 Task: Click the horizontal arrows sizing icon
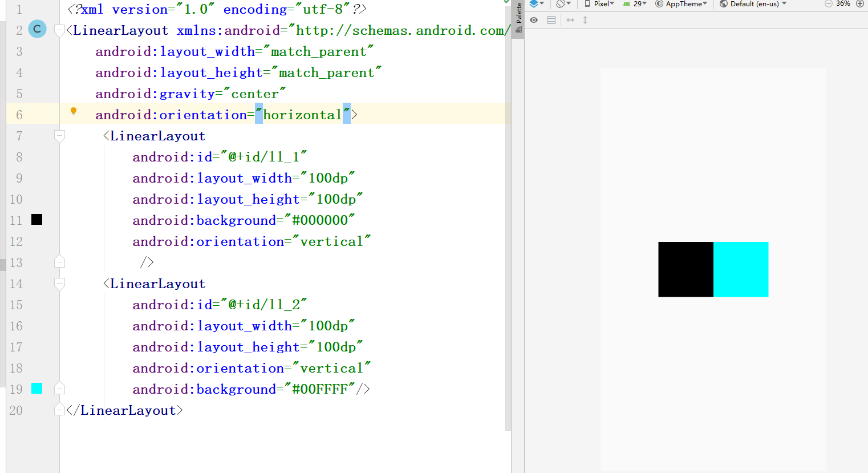click(570, 19)
